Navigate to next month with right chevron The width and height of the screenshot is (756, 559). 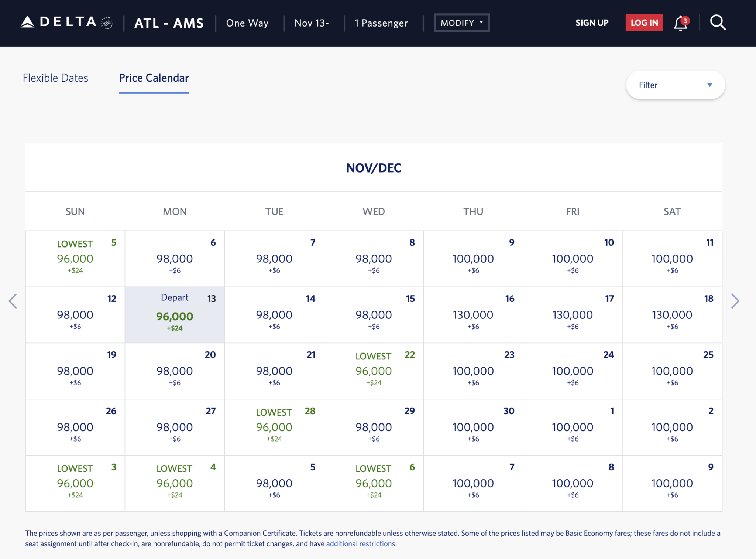tap(735, 301)
